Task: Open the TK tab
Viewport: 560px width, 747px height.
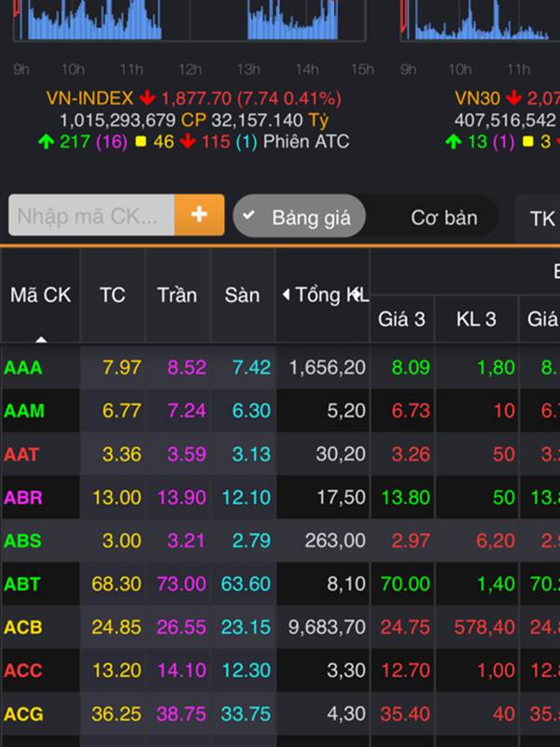Action: [x=541, y=218]
